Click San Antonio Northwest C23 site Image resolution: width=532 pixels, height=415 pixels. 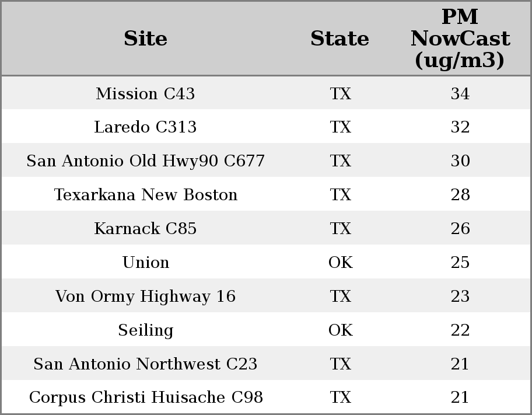pos(145,364)
